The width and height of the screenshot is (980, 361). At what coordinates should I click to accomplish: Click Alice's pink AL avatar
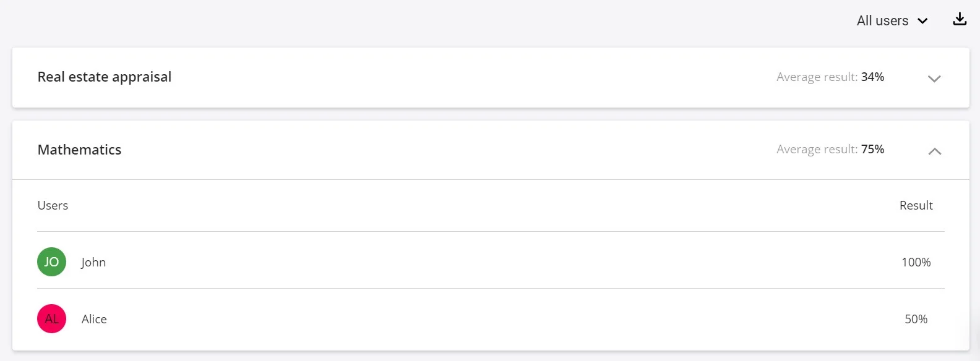(x=51, y=319)
